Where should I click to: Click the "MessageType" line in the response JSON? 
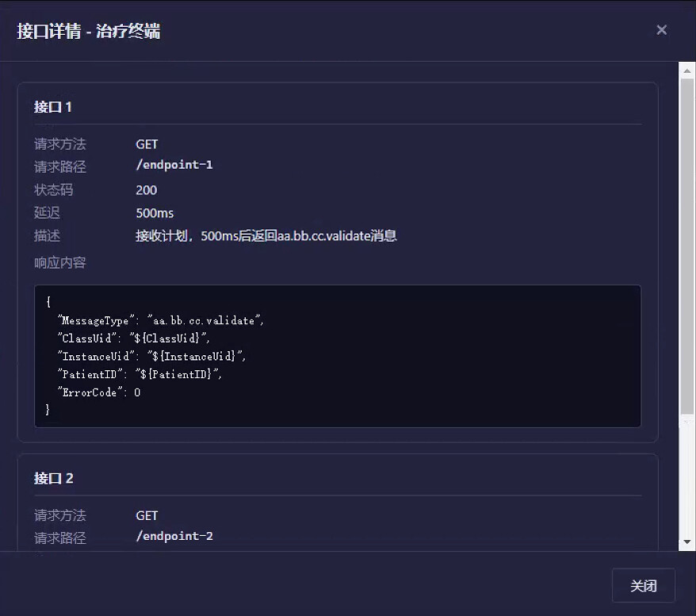[160, 320]
